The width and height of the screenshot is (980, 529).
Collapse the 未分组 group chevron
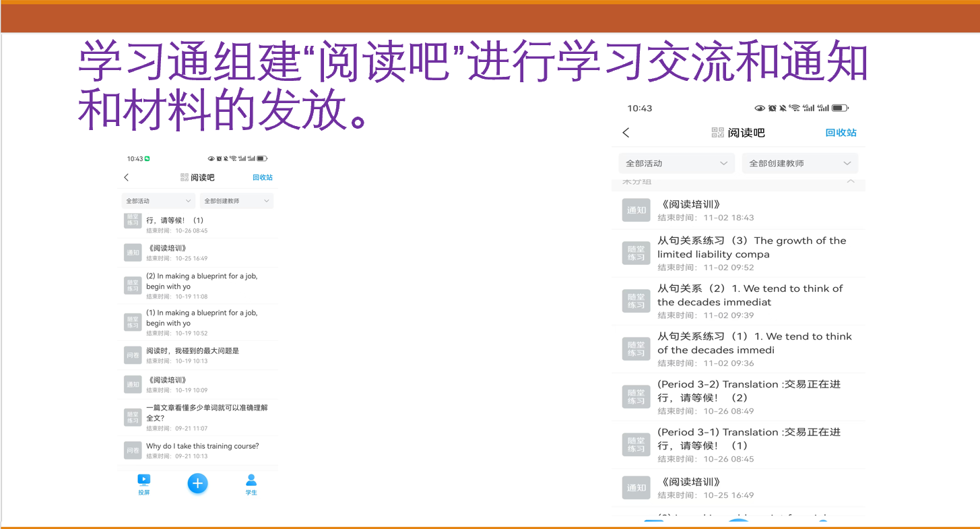(x=850, y=182)
